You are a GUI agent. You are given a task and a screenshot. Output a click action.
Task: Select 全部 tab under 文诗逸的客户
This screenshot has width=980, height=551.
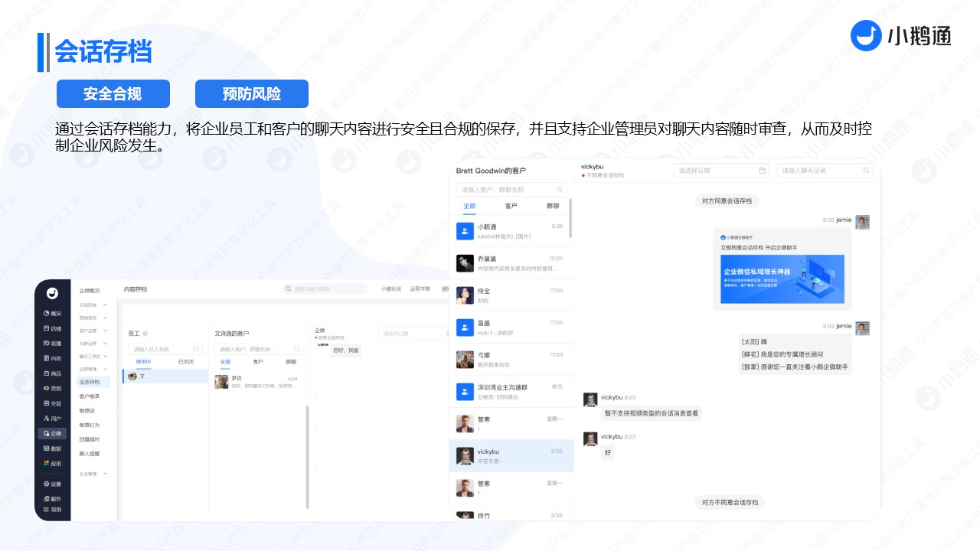coord(225,361)
